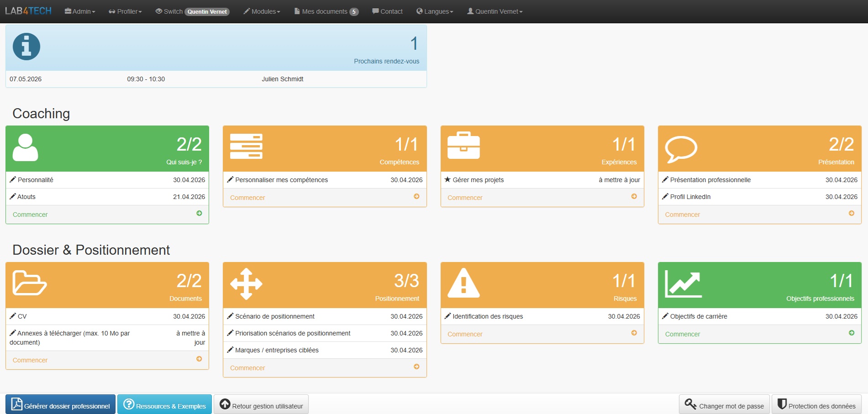Screen dimensions: 868x414
Task: Open the Modules dropdown menu
Action: pyautogui.click(x=262, y=11)
